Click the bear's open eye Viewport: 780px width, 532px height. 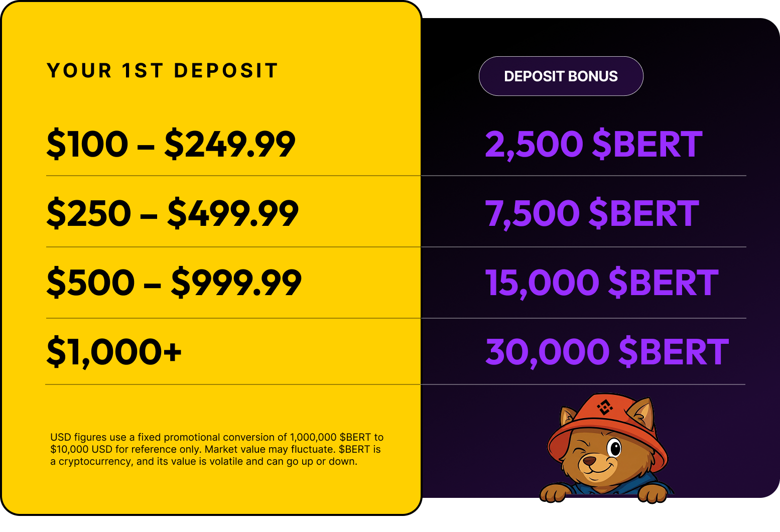tap(614, 447)
